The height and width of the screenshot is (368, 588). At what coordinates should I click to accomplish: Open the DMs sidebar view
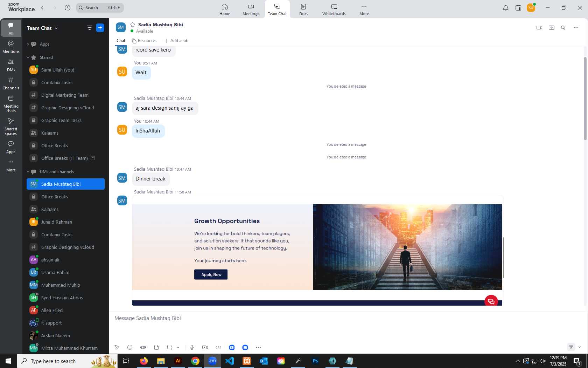point(11,65)
